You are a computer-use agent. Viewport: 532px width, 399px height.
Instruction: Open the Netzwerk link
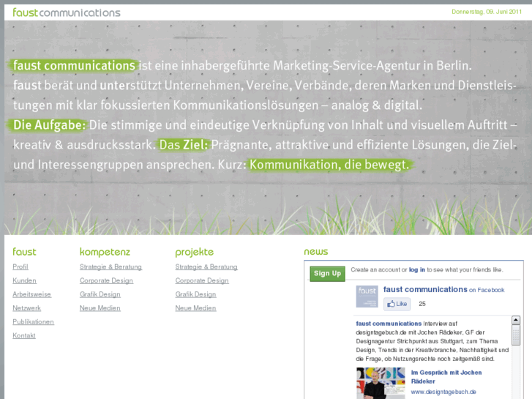[27, 308]
